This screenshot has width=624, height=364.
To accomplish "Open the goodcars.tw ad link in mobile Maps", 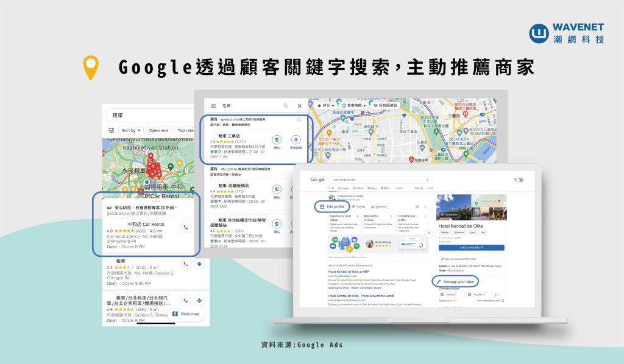I will tap(136, 214).
